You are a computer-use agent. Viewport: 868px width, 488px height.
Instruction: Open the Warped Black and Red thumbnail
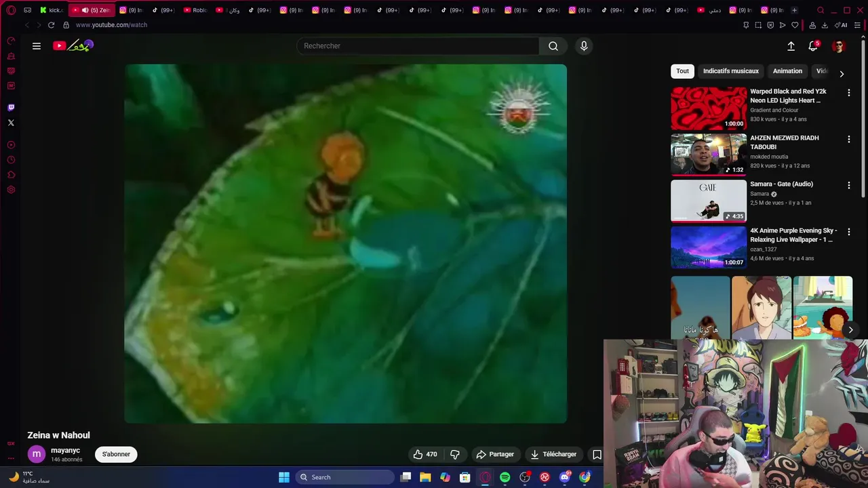709,108
